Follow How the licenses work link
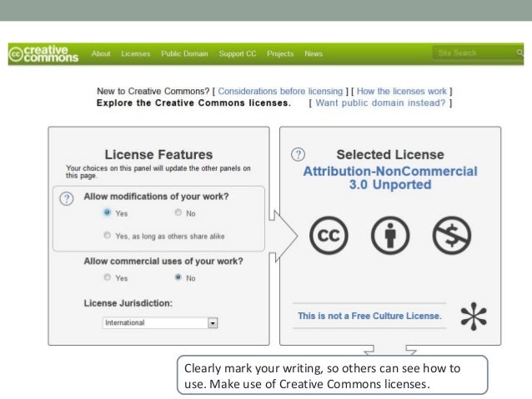Viewport: 532px width, 399px height. point(402,91)
